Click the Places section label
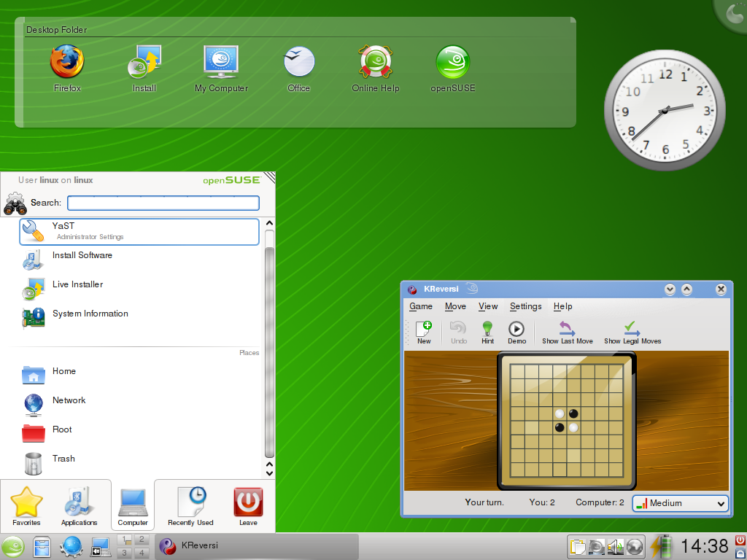 pos(249,353)
